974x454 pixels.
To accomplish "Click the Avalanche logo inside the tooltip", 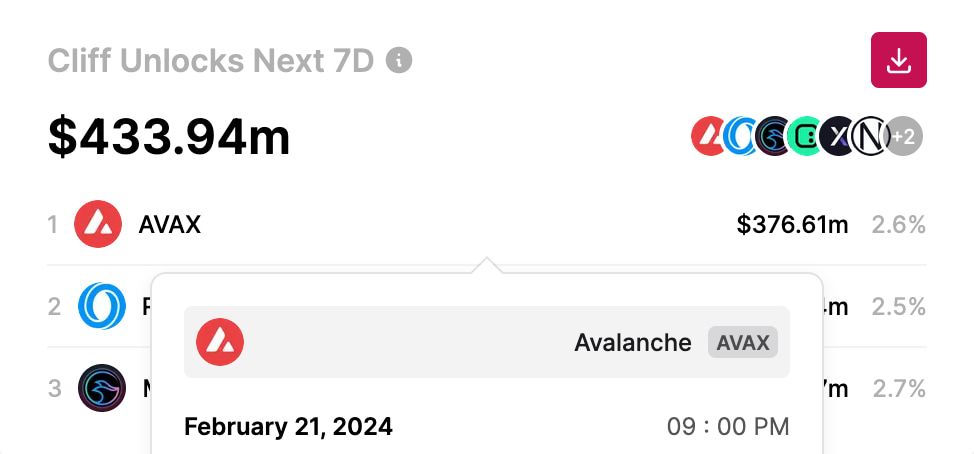I will 220,342.
